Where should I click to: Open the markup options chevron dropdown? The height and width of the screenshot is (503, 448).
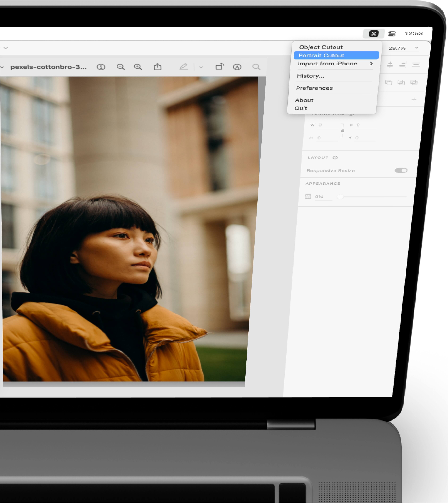pyautogui.click(x=201, y=67)
